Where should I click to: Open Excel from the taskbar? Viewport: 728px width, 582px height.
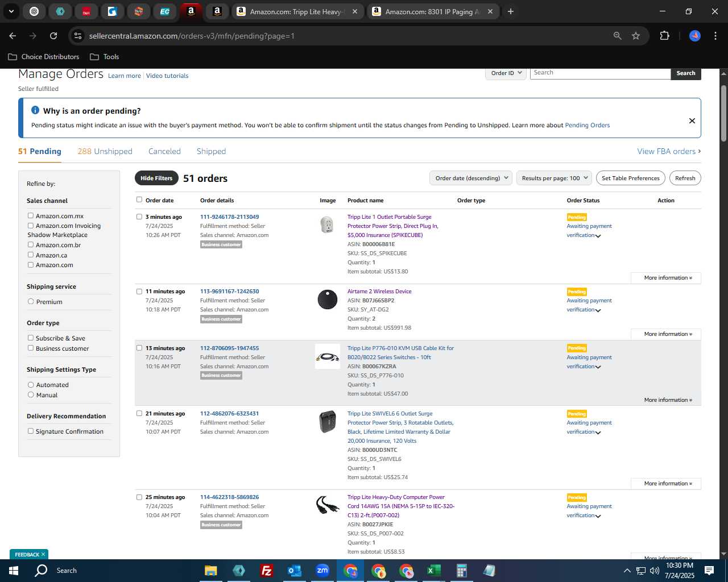433,571
